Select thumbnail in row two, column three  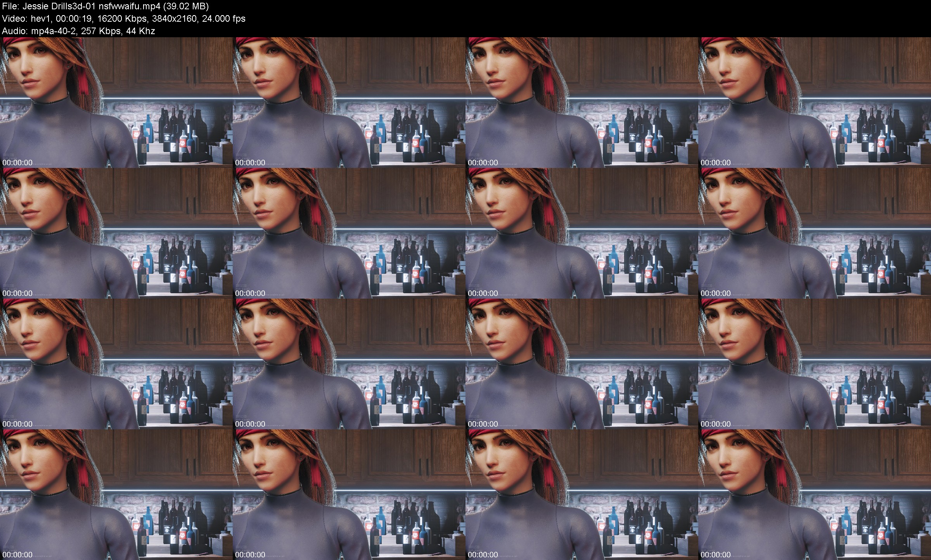[582, 233]
